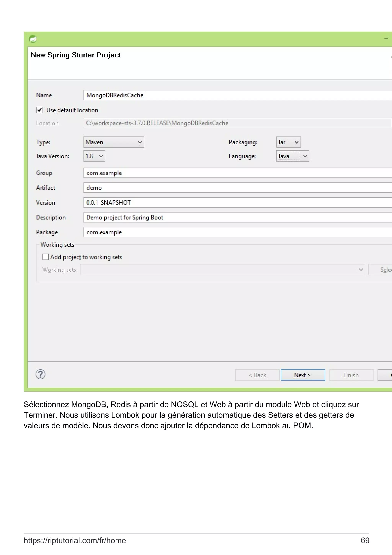Click the page number 69
This screenshot has width=392, height=555.
pos(365,540)
